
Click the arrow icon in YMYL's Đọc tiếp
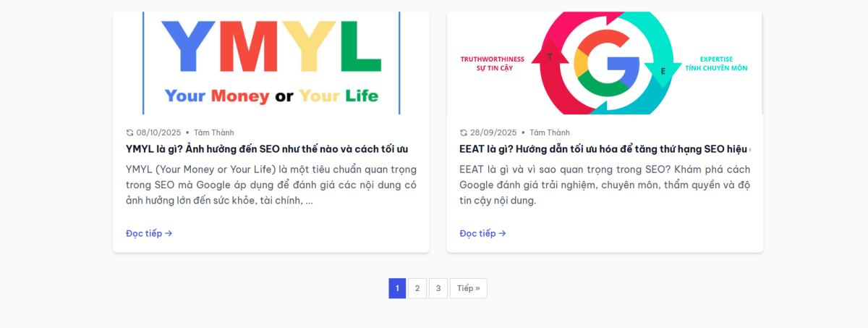[x=169, y=233]
